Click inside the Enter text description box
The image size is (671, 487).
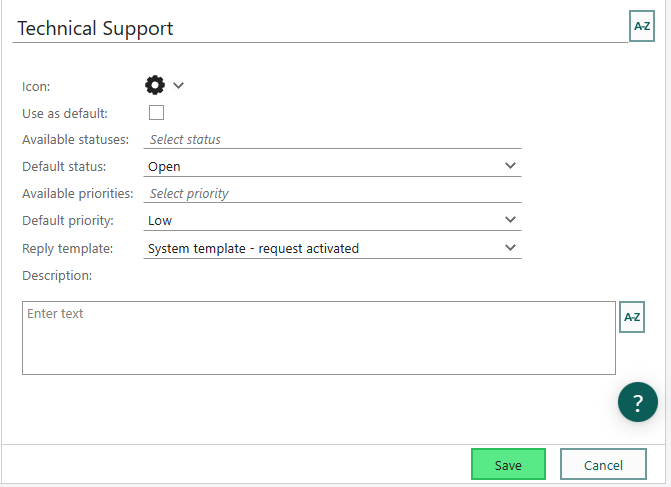319,338
